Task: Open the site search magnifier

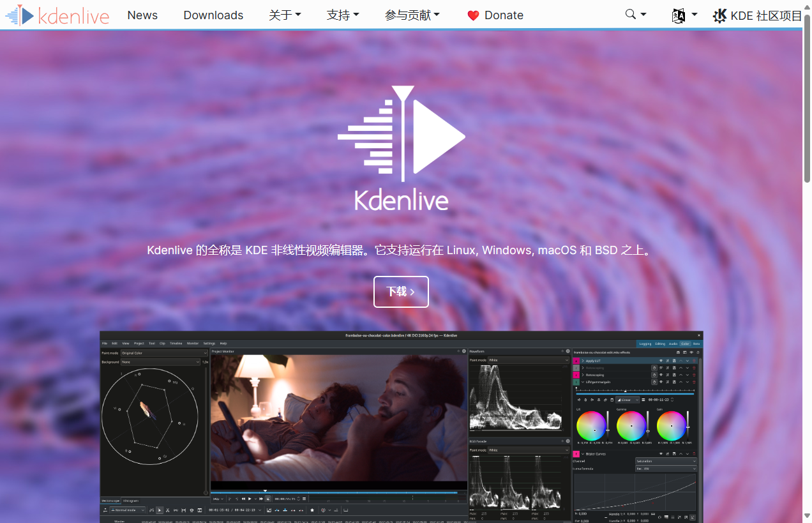Action: pos(629,14)
